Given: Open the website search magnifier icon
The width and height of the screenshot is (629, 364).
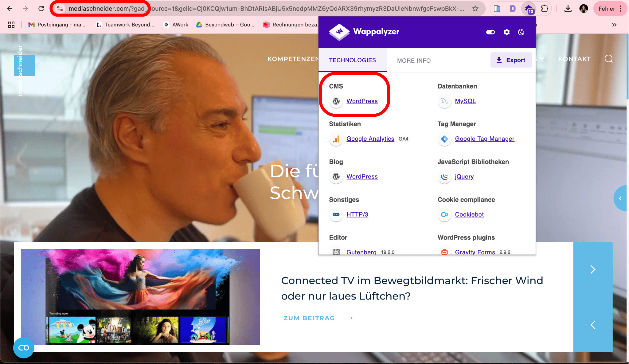Looking at the screenshot, I should [x=608, y=59].
